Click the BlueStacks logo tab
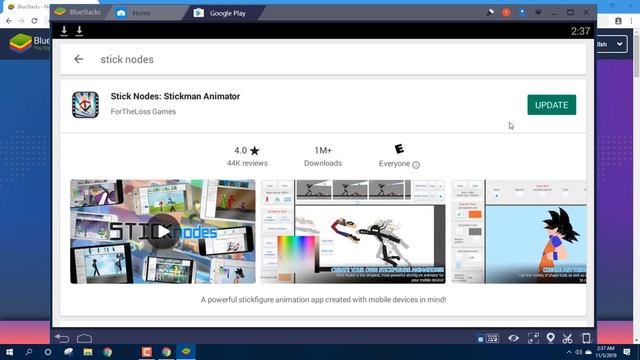Image resolution: width=640 pixels, height=360 pixels. (78, 12)
